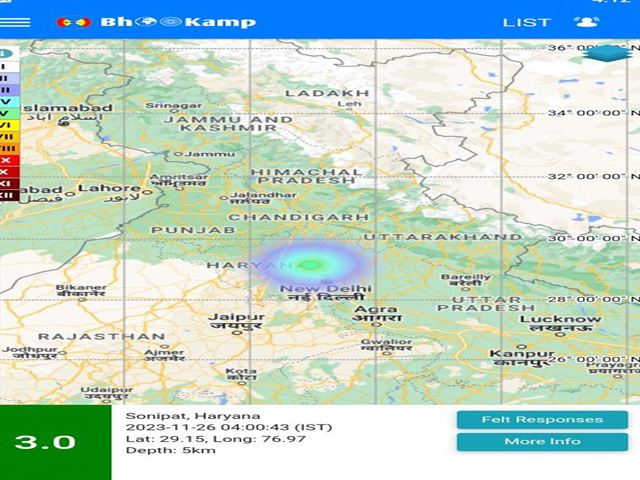Click the JAMMU AND KASHMIR label
The image size is (640, 480).
pos(229,124)
